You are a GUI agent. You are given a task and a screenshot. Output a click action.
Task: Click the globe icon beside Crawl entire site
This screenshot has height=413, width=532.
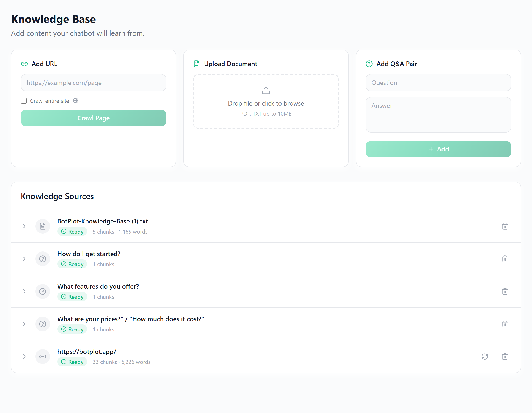(76, 101)
